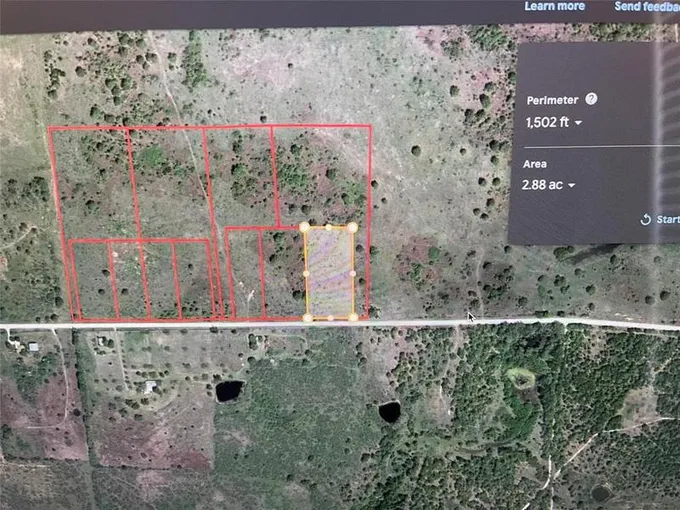Select the Perimeter label

coord(552,100)
